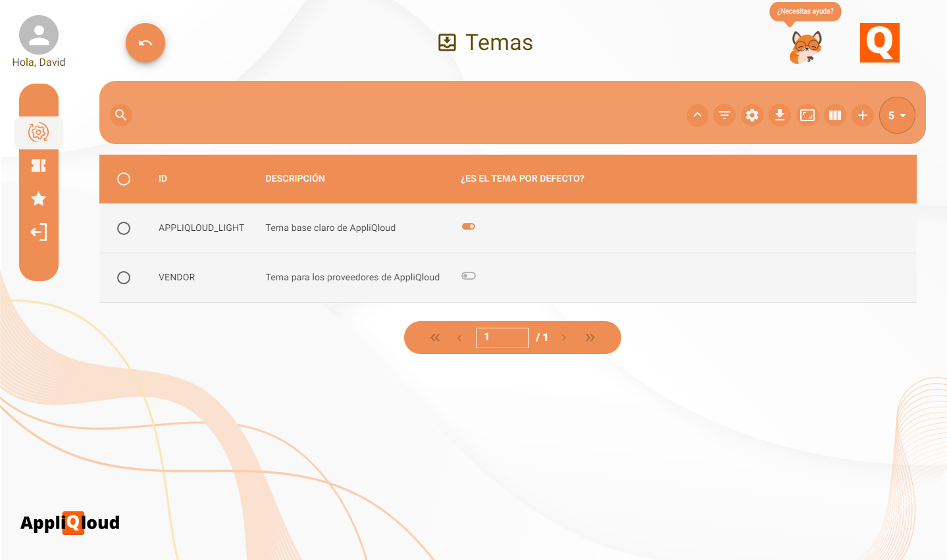The height and width of the screenshot is (560, 947).
Task: Click the AppliQloud fox mascot
Action: [x=806, y=46]
